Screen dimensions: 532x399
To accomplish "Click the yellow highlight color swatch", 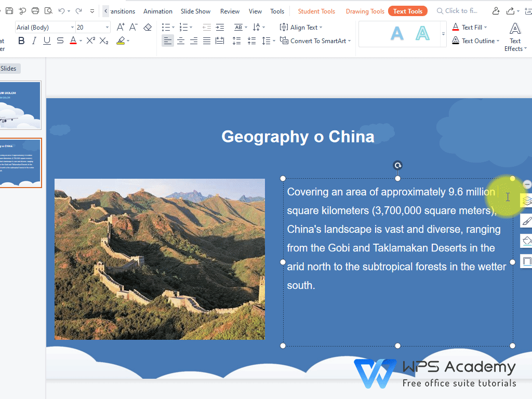I will (x=121, y=41).
